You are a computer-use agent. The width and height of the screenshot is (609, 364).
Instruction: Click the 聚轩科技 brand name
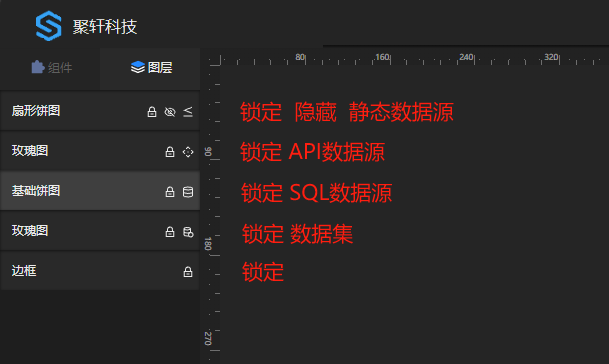pos(105,27)
